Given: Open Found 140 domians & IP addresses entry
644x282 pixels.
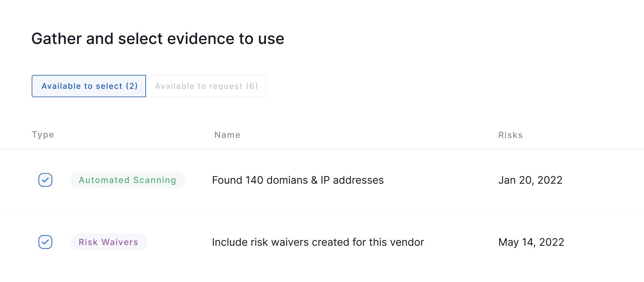Looking at the screenshot, I should [298, 180].
